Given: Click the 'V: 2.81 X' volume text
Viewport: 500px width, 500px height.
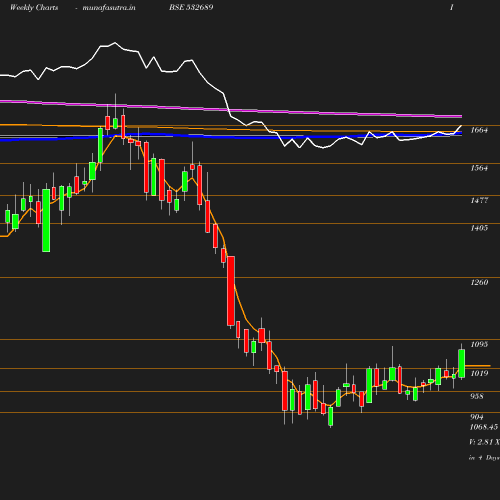Looking at the screenshot, I should [484, 442].
